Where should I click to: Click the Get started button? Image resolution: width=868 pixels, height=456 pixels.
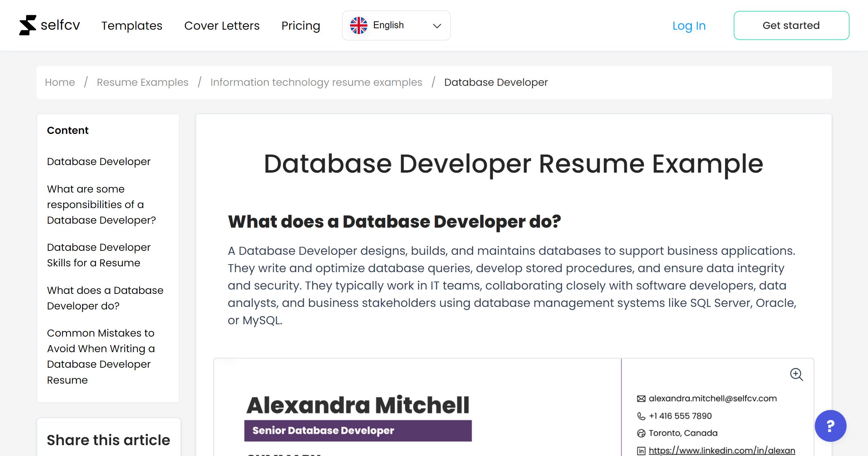pyautogui.click(x=791, y=25)
